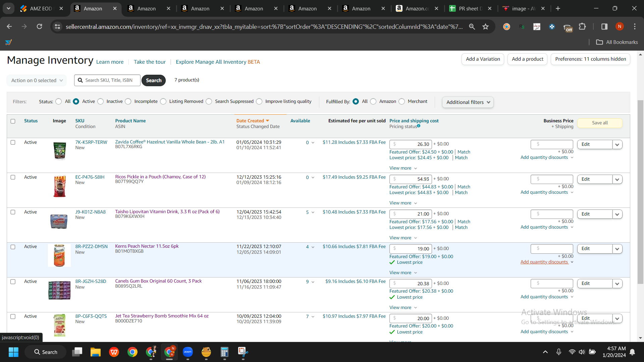Click the Save all button
Screen dimensions: 644x362
click(600, 123)
